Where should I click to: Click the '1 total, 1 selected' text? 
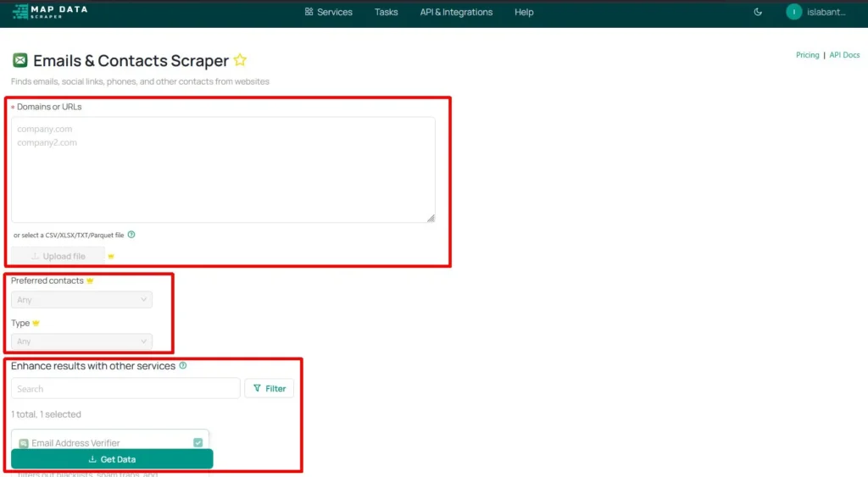coord(46,414)
